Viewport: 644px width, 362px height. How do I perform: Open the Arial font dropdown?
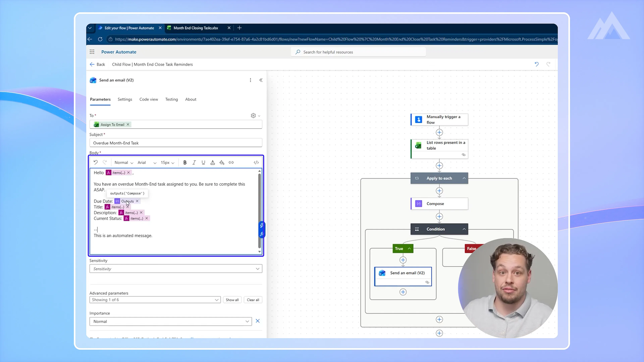pos(147,162)
